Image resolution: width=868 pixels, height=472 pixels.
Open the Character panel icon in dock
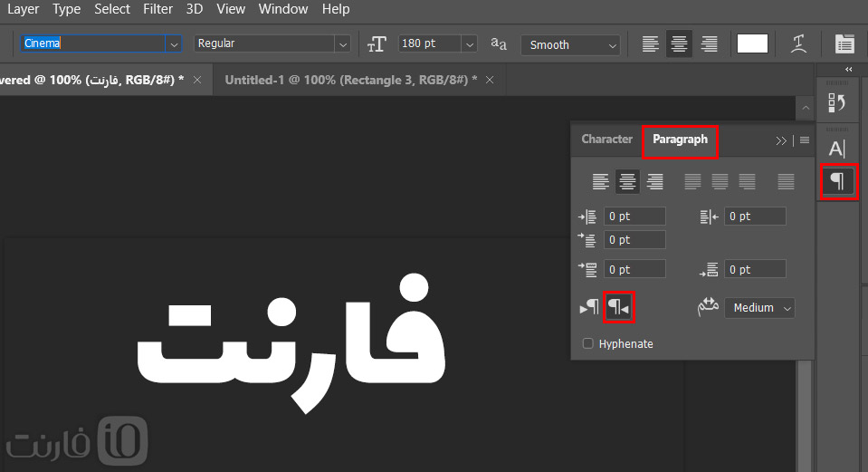(x=837, y=149)
